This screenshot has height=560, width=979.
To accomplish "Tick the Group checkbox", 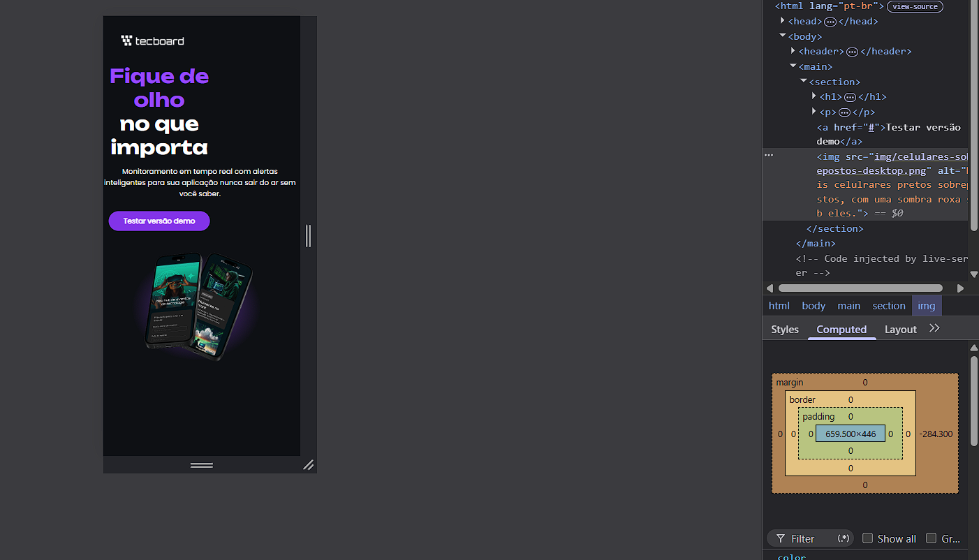I will [x=931, y=538].
